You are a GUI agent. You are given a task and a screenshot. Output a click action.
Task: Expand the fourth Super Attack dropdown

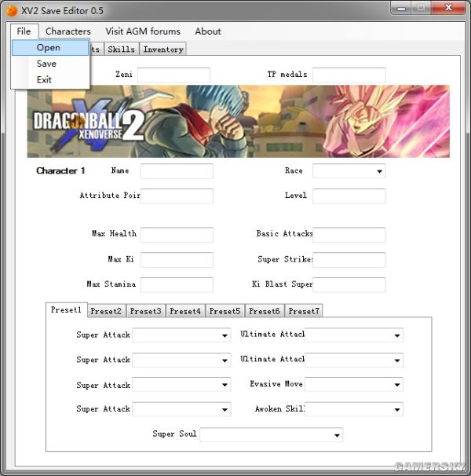(x=181, y=409)
